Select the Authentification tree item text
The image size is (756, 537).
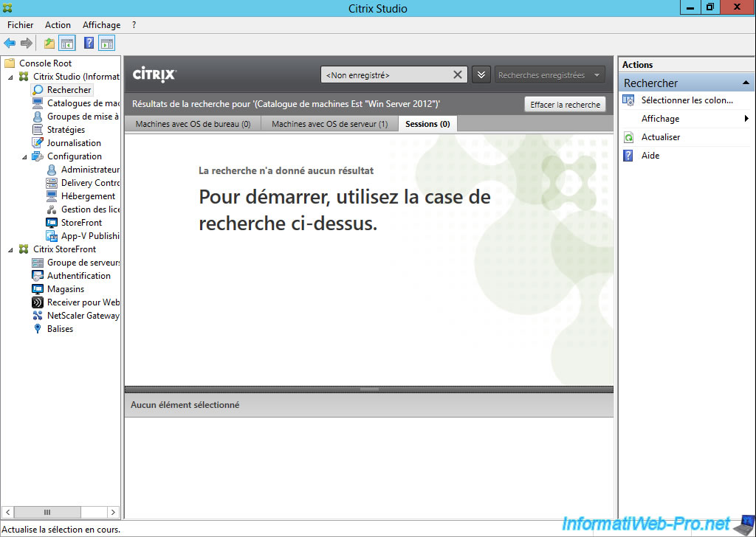79,276
